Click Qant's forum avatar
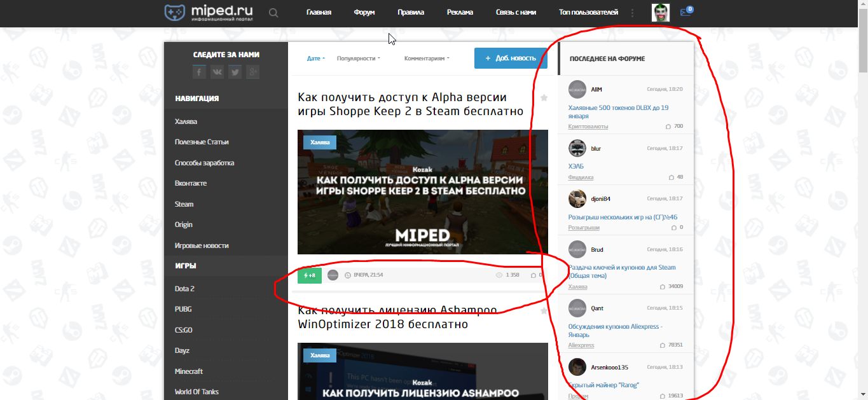Viewport: 868px width, 400px height. coord(577,308)
